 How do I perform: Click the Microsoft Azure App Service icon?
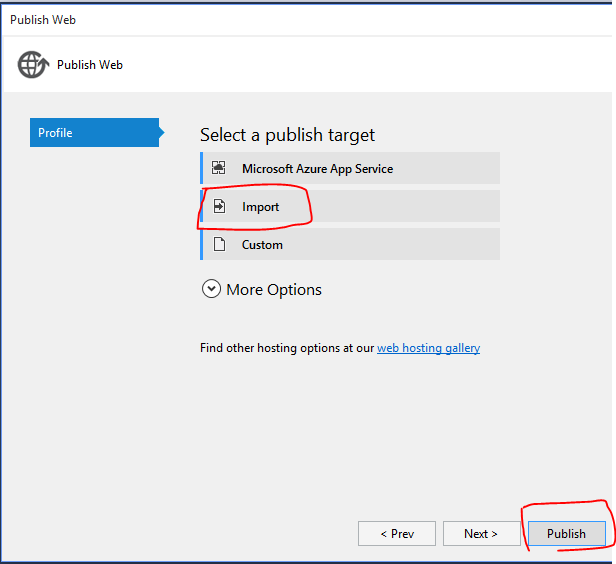(219, 169)
